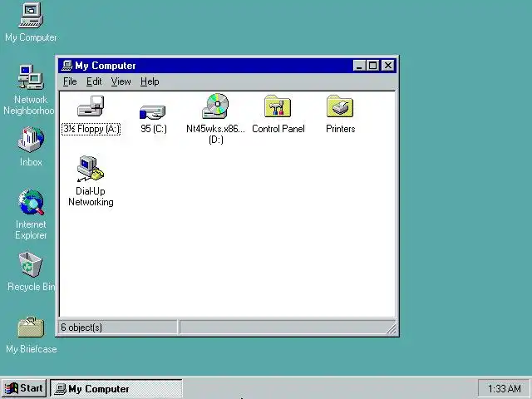
Task: Click the 1:33 AM taskbar clock
Action: click(505, 388)
